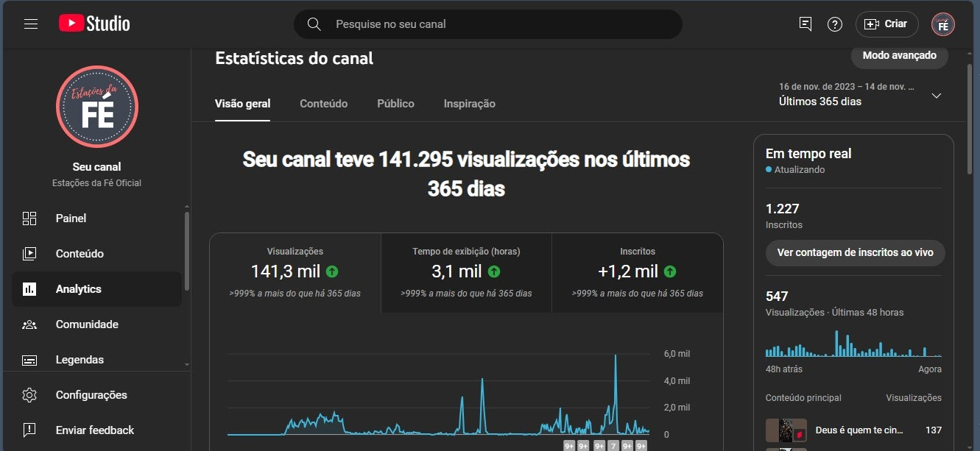The height and width of the screenshot is (451, 980).
Task: Click the 48-hour real-time bar chart
Action: pyautogui.click(x=853, y=344)
